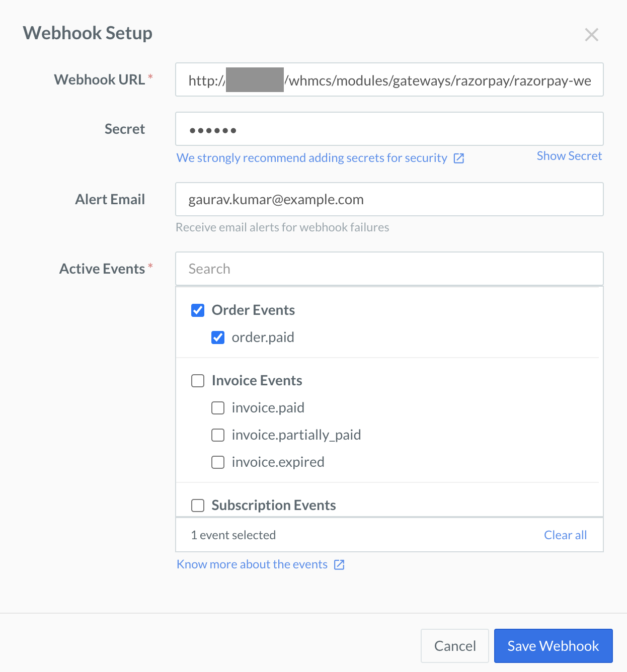Click the Secret input field
The height and width of the screenshot is (672, 627).
pyautogui.click(x=389, y=129)
